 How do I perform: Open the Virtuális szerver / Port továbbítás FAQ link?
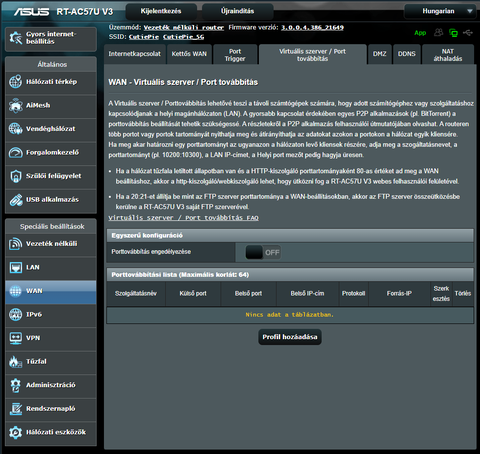pos(183,218)
